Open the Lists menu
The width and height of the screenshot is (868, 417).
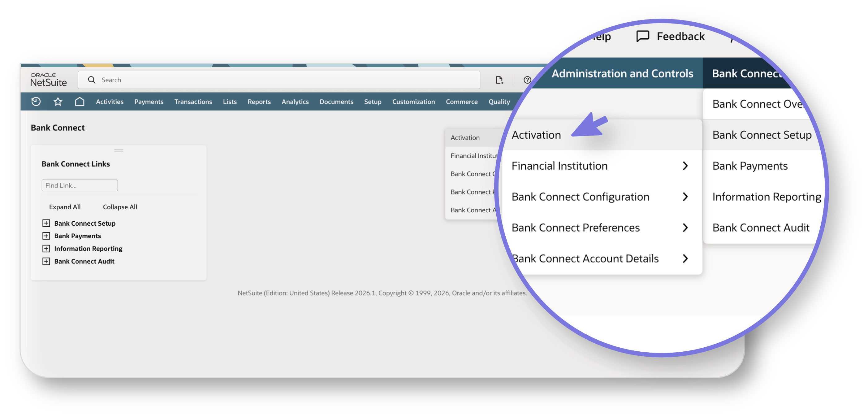[x=230, y=102]
